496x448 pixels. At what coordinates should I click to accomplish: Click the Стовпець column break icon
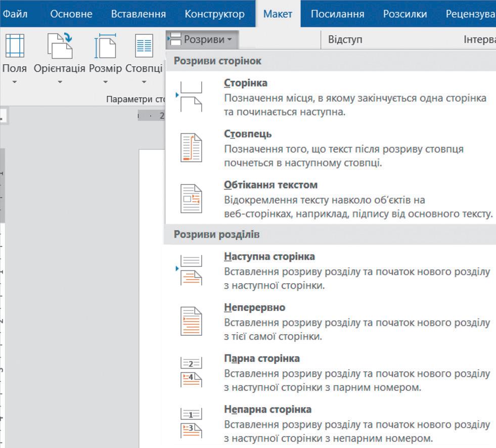pyautogui.click(x=191, y=149)
